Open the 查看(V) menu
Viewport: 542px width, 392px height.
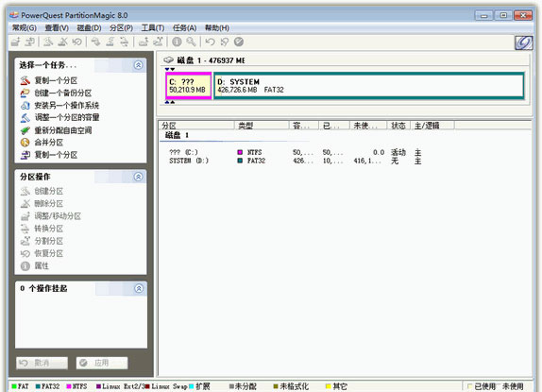57,27
